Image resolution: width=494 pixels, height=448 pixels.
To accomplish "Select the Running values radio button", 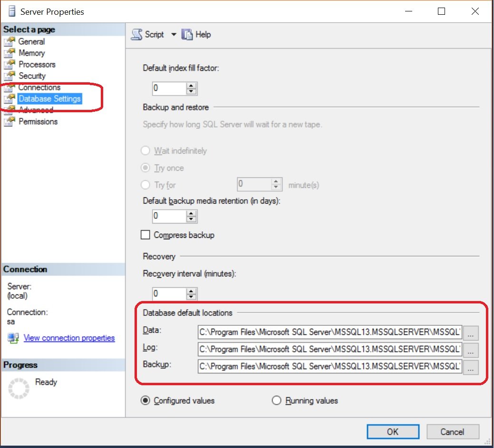I will pos(277,401).
